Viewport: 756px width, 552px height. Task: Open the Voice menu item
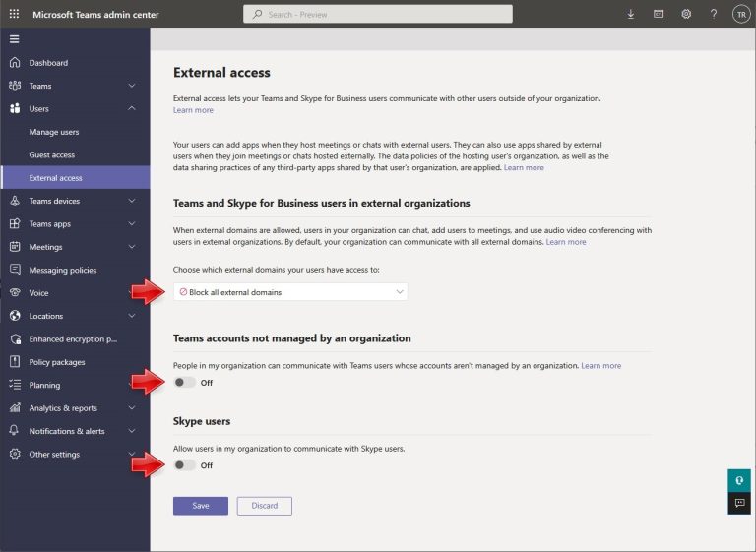pos(75,292)
